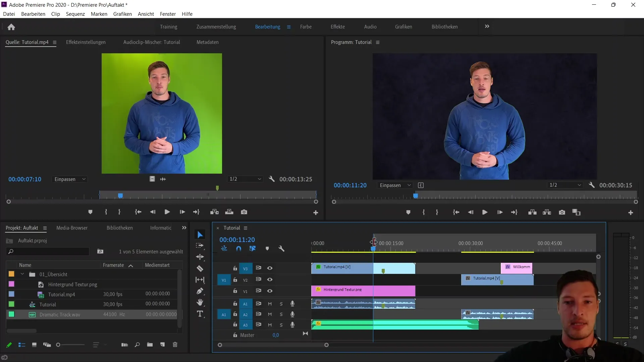Open Program monitor settings wrench
Image resolution: width=644 pixels, height=362 pixels.
tap(592, 185)
